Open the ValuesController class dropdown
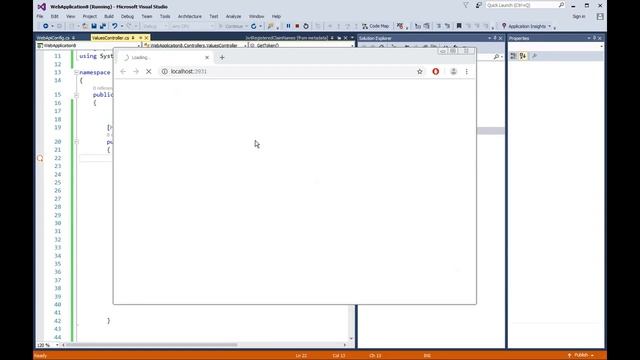The width and height of the screenshot is (640, 360). [x=245, y=46]
